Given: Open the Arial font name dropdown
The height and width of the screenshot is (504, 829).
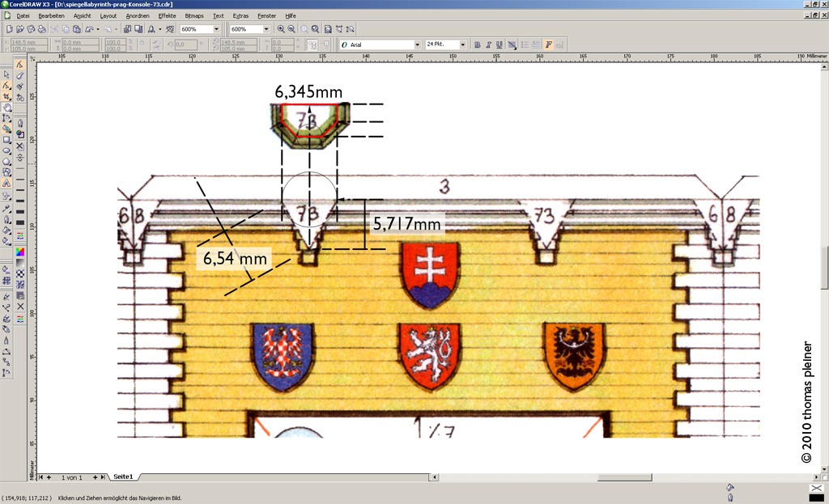Looking at the screenshot, I should tap(417, 44).
